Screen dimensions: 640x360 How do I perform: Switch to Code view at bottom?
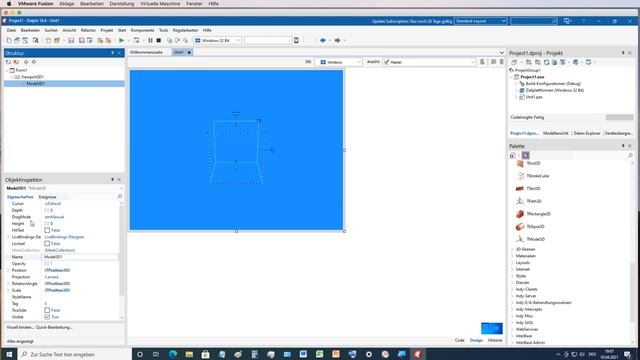(460, 340)
